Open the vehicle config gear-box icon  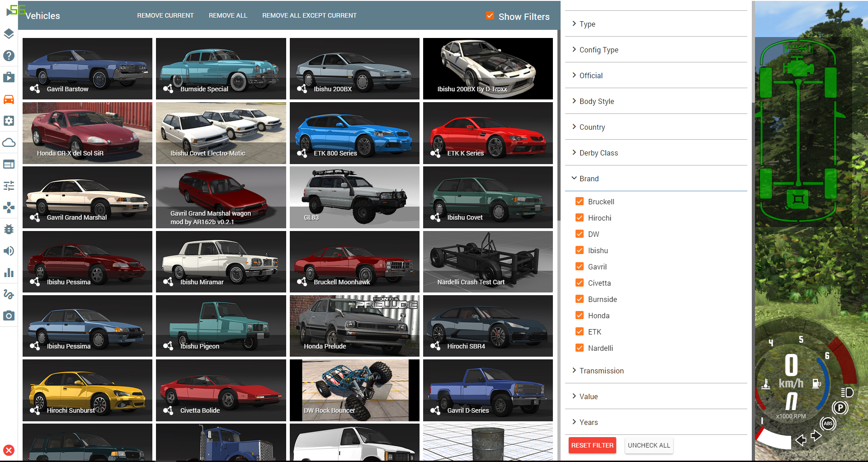point(9,121)
